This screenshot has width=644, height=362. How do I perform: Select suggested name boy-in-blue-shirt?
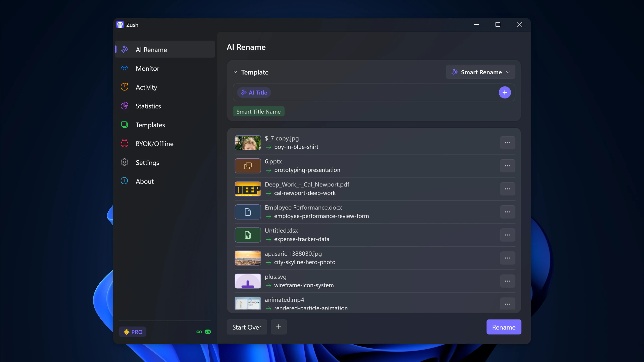(x=296, y=147)
